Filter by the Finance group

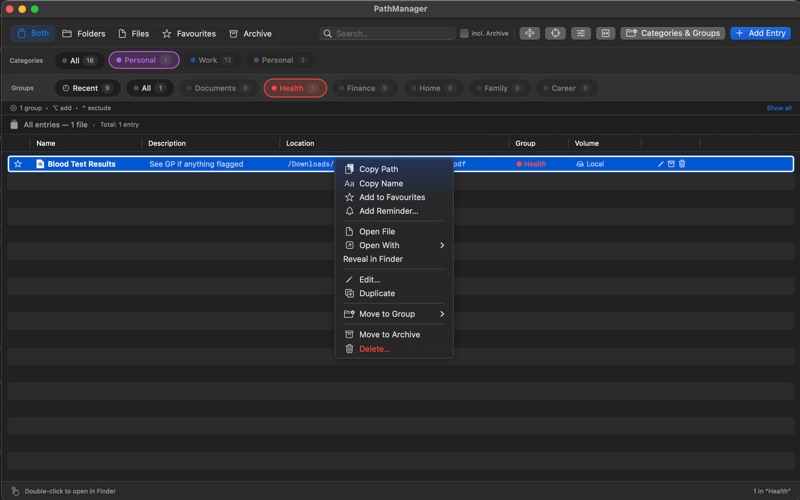pyautogui.click(x=365, y=88)
